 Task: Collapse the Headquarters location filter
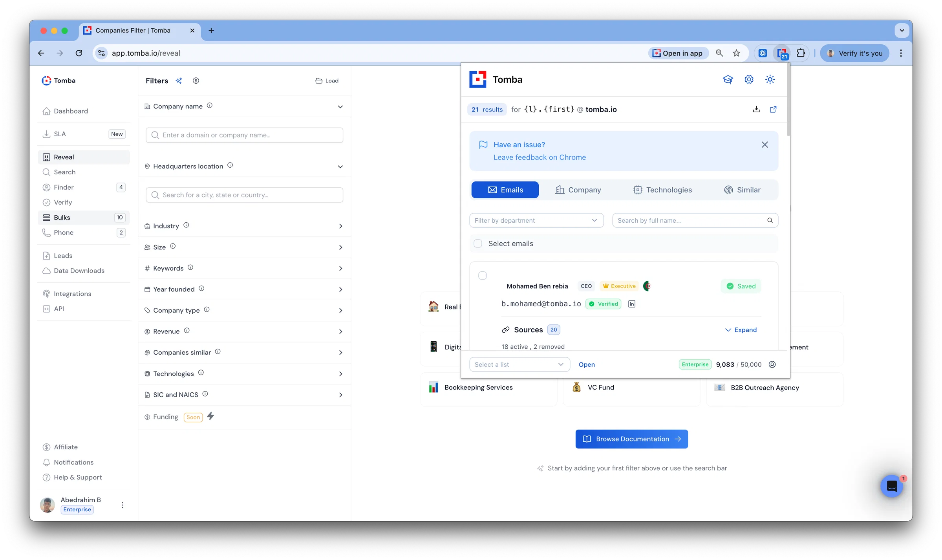tap(340, 167)
